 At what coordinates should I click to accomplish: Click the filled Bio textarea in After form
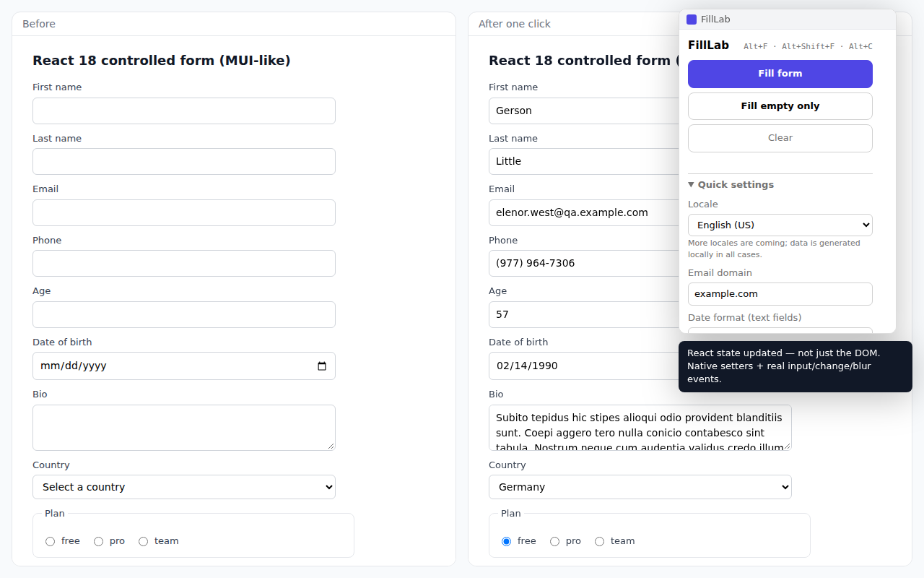[640, 428]
